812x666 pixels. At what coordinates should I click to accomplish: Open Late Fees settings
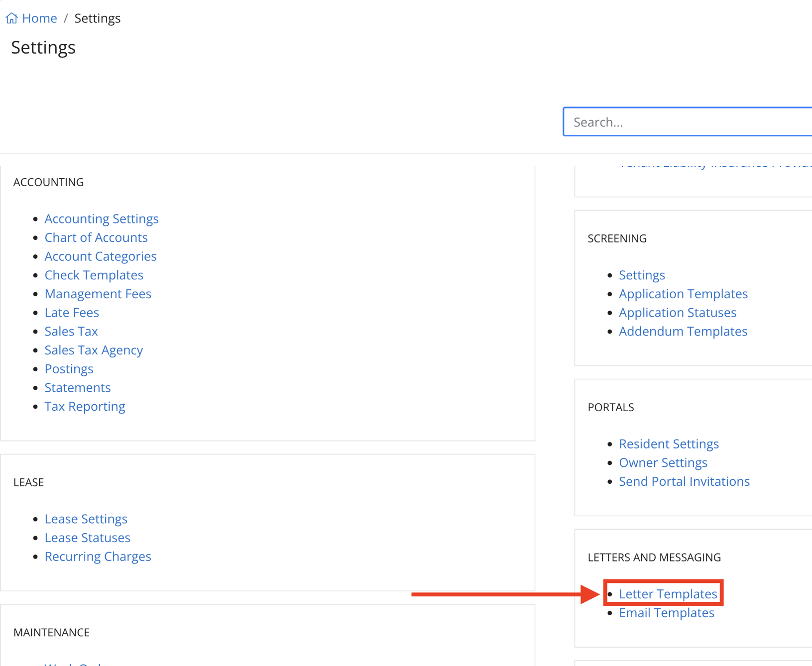click(x=72, y=313)
